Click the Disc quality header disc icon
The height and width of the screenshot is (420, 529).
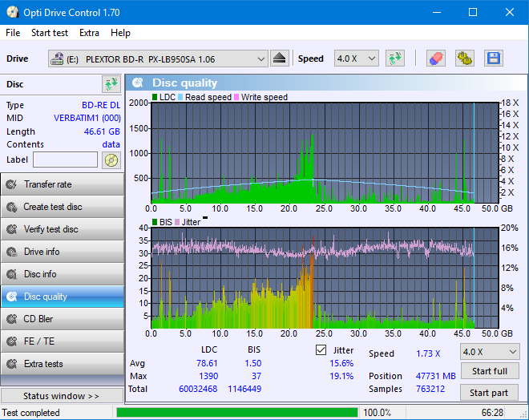point(138,83)
